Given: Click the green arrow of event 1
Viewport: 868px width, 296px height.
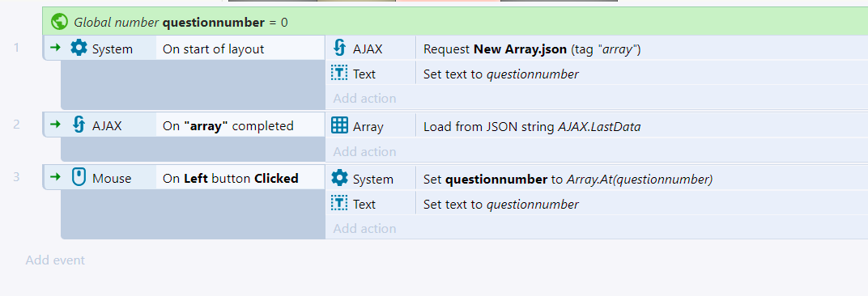Looking at the screenshot, I should [55, 49].
